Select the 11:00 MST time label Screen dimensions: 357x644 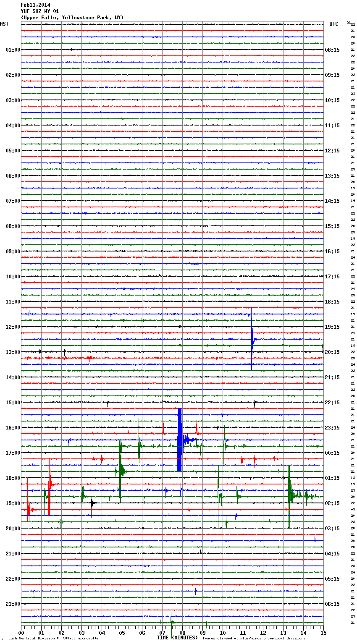click(13, 302)
